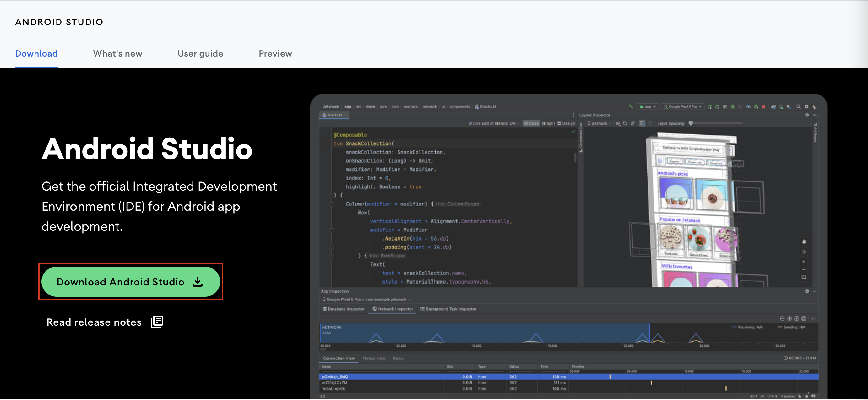Click the Layout Inspector settings gear
868x400 pixels.
point(807,115)
